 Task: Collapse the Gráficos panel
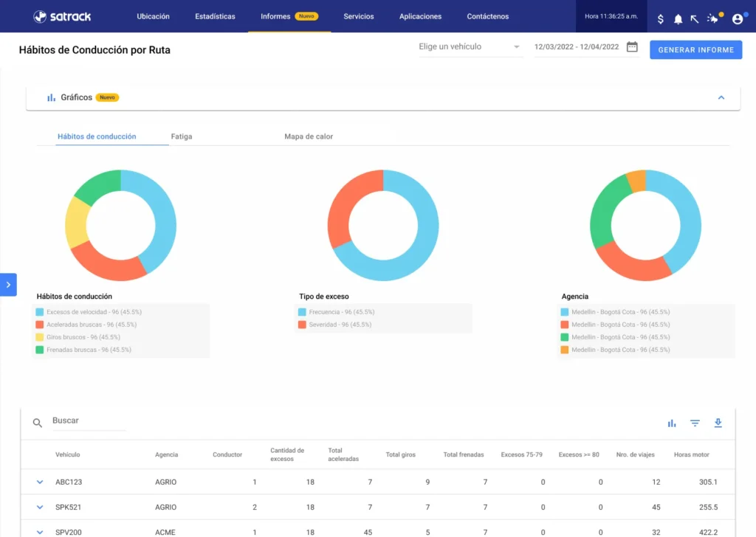coord(721,97)
